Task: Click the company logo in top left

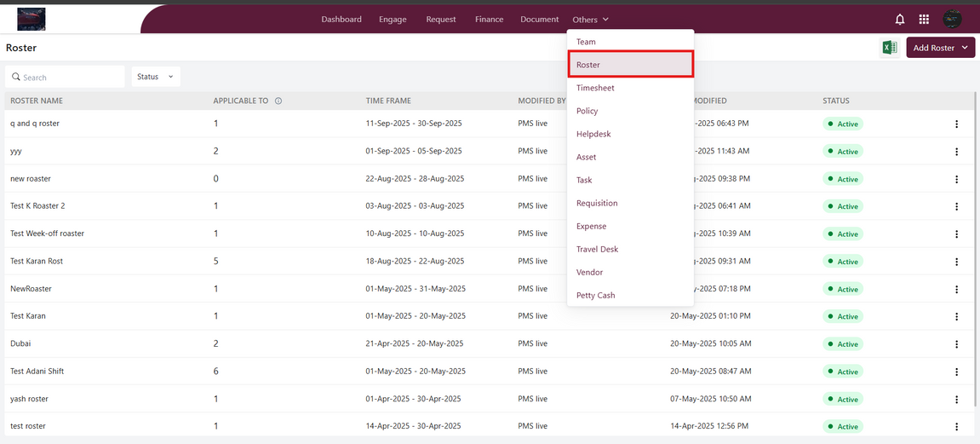Action: 31,19
